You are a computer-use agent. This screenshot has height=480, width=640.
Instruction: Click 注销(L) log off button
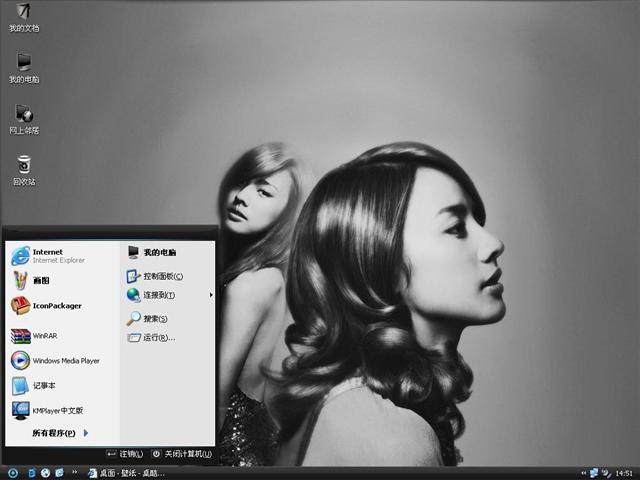pos(124,453)
